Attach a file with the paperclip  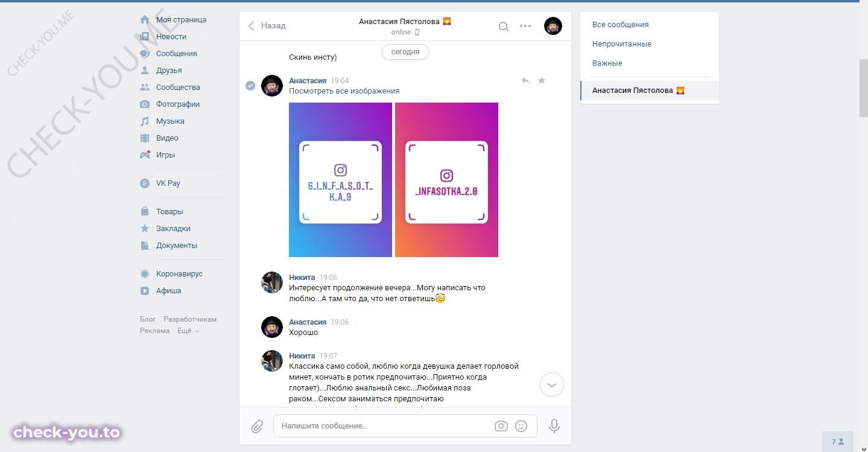(x=258, y=426)
